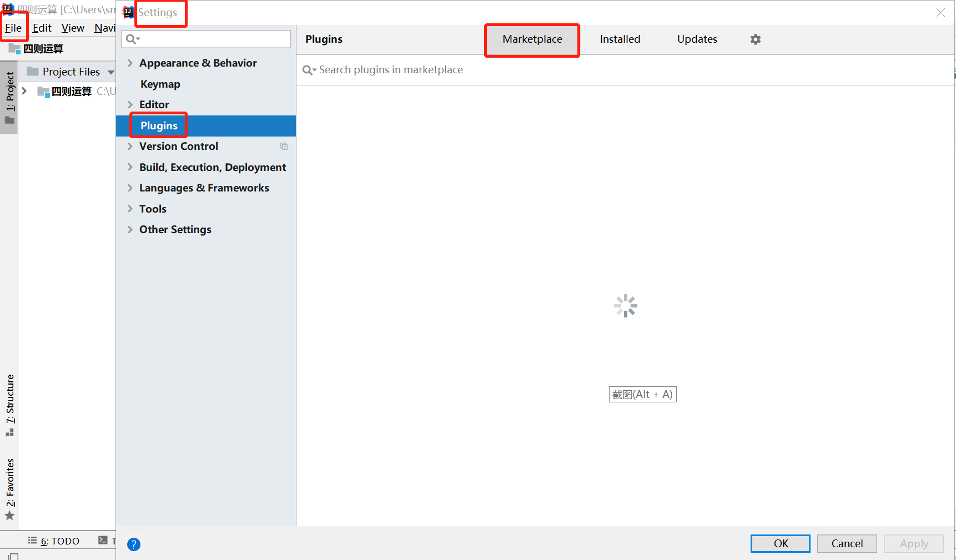The width and height of the screenshot is (956, 560).
Task: Expand Languages & Frameworks section
Action: (x=130, y=188)
